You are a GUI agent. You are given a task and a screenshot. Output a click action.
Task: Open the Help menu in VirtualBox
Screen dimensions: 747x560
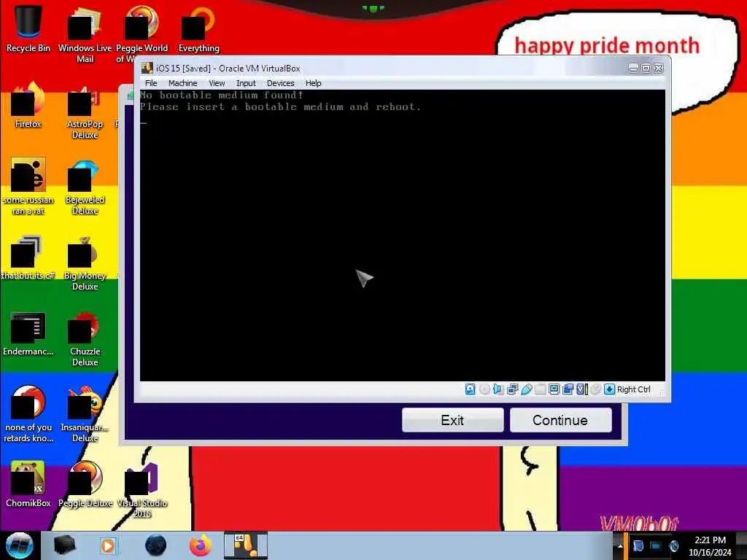(x=313, y=83)
